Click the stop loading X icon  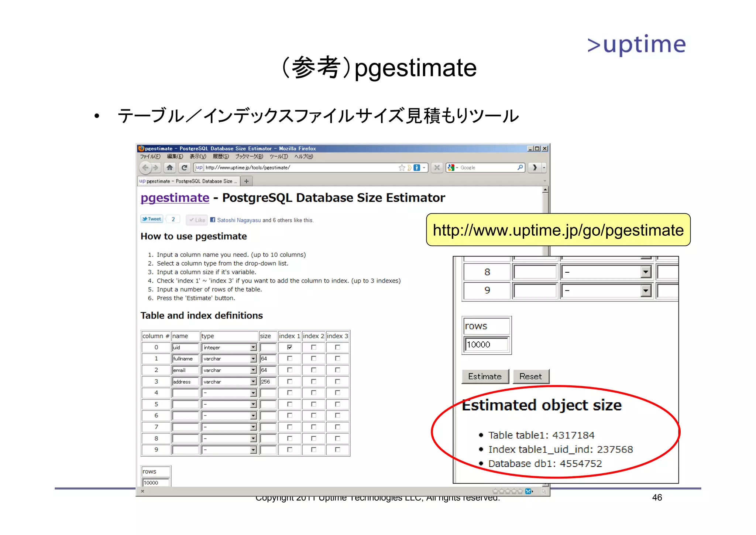point(437,168)
